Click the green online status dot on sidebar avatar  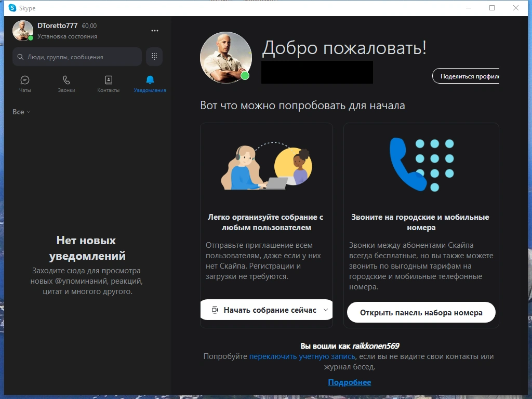tap(31, 38)
